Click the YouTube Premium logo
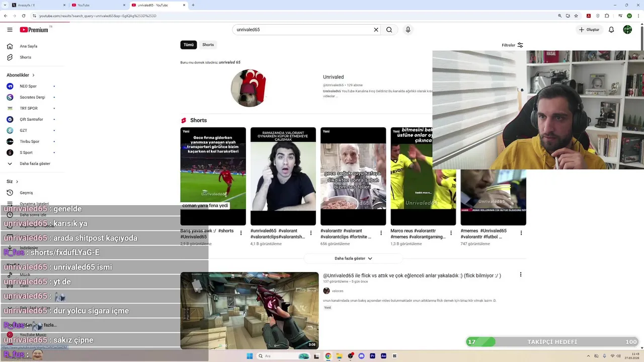This screenshot has height=362, width=644. coord(34,30)
